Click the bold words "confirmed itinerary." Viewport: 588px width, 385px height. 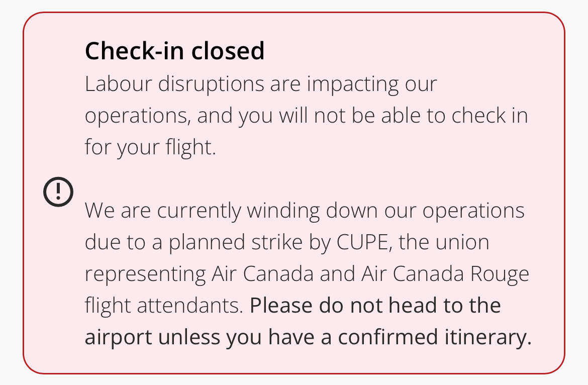(434, 338)
